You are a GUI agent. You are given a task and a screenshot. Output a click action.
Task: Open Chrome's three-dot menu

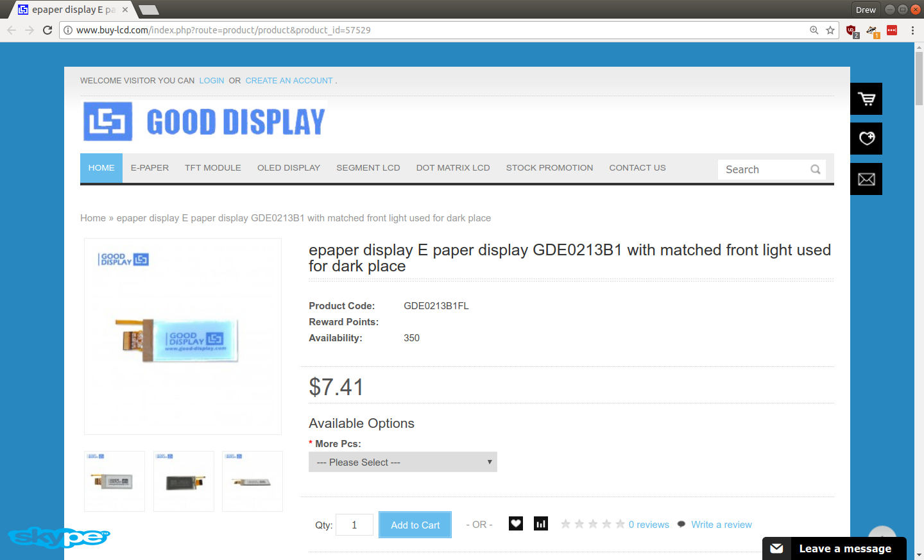912,30
